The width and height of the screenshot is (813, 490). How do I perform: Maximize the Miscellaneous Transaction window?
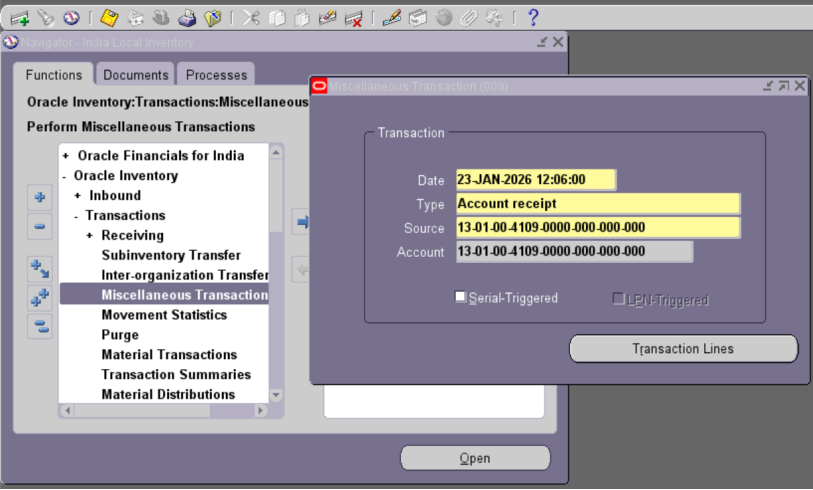tap(783, 86)
